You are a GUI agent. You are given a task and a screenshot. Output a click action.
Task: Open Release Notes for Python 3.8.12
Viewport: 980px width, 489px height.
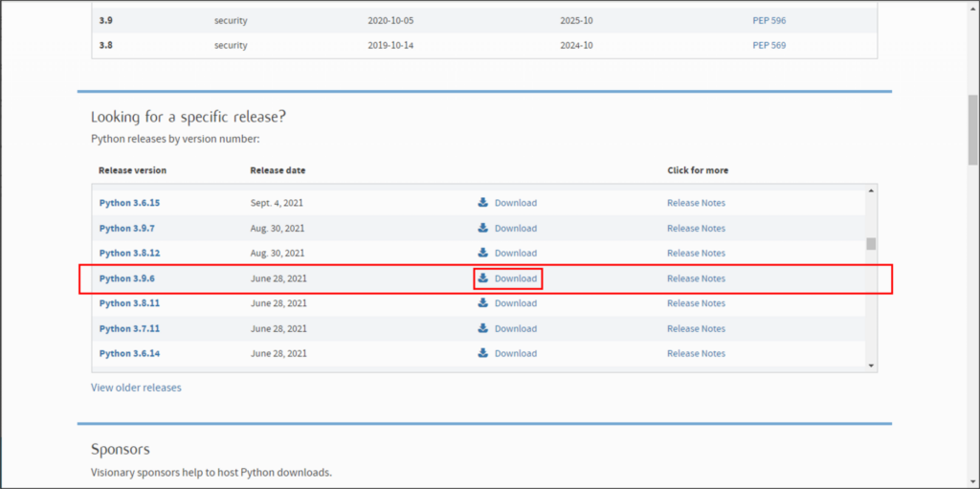coord(696,253)
